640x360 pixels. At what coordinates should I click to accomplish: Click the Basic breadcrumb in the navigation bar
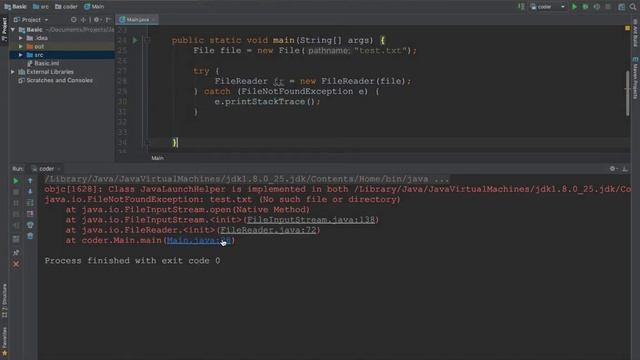(16, 7)
